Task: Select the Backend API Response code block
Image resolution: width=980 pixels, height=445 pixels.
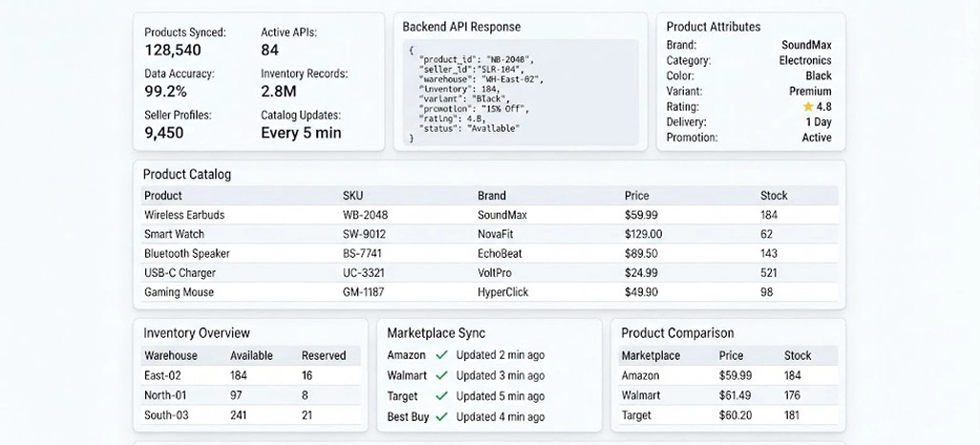Action: pos(520,94)
